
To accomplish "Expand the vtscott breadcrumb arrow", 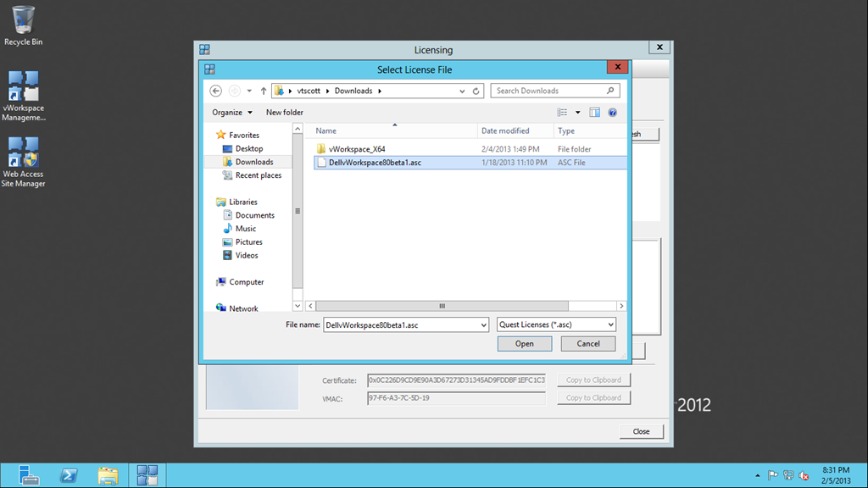I will pyautogui.click(x=327, y=91).
